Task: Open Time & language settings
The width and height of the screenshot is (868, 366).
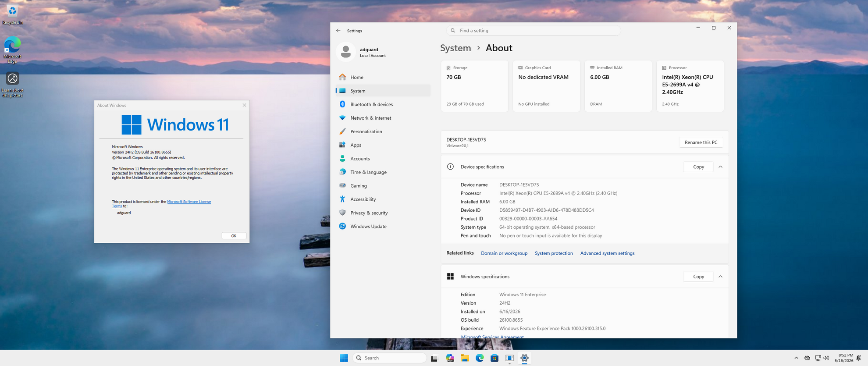Action: [383, 172]
